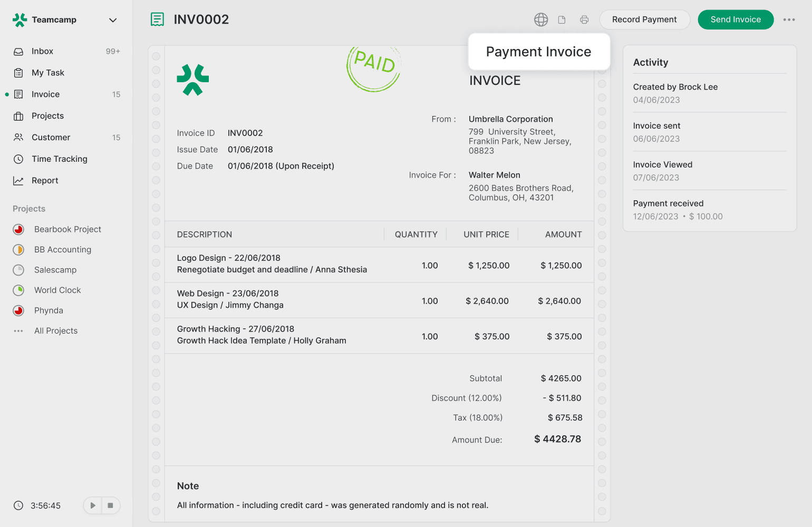
Task: Click the Bearbook Project status icon
Action: [18, 229]
